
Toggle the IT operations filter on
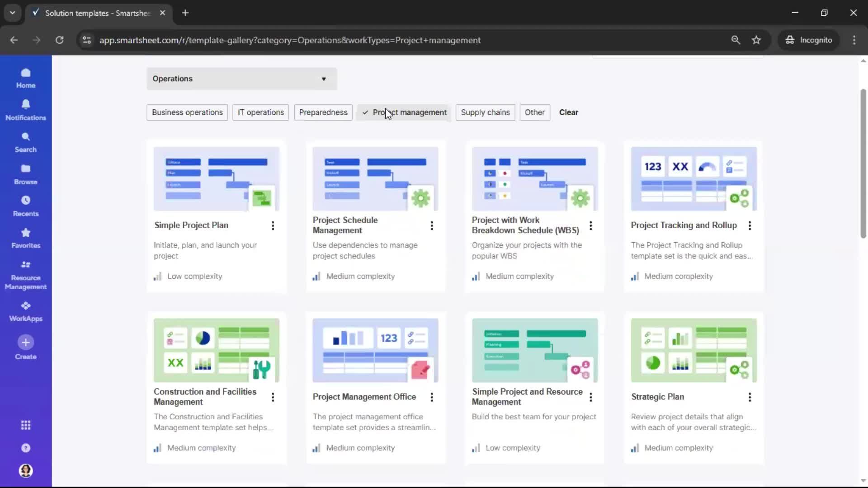260,112
